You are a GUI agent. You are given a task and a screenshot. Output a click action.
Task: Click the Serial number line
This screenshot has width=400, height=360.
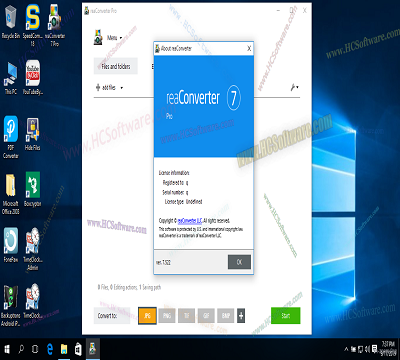click(x=175, y=192)
